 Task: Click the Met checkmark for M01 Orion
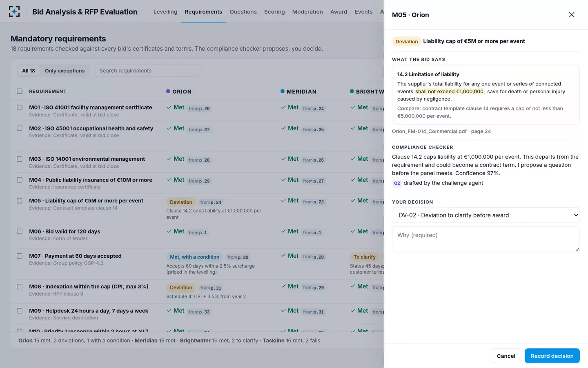[x=169, y=108]
